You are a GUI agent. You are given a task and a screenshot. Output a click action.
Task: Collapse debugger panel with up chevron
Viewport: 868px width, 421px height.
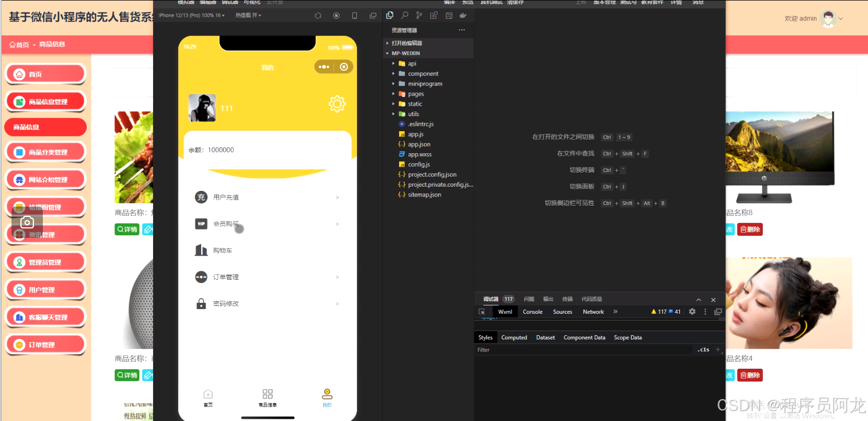pyautogui.click(x=699, y=300)
